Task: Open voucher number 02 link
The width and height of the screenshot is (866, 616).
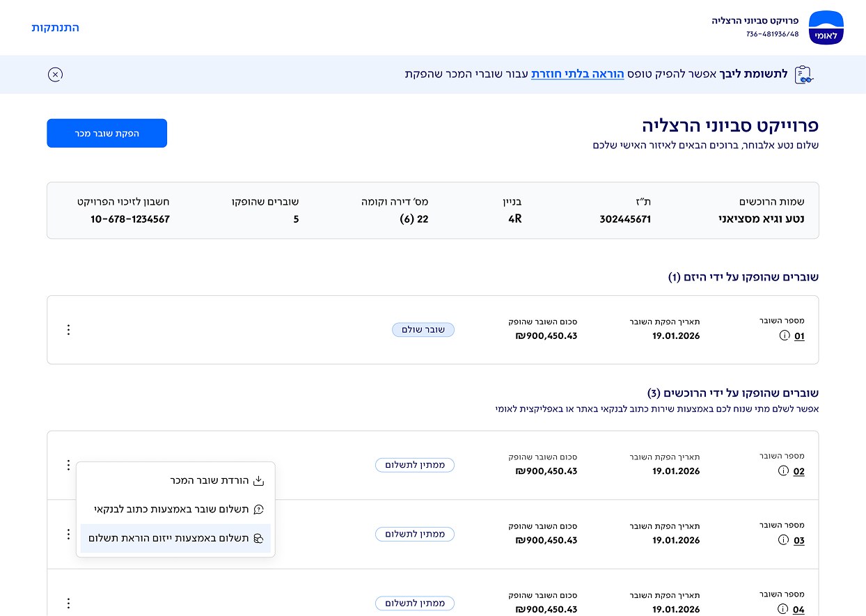Action: (x=799, y=471)
